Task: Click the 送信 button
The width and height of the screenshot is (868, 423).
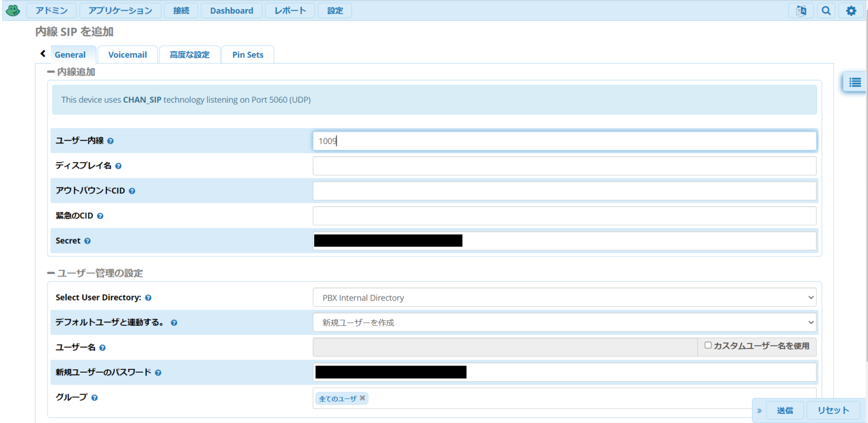Action: tap(785, 410)
